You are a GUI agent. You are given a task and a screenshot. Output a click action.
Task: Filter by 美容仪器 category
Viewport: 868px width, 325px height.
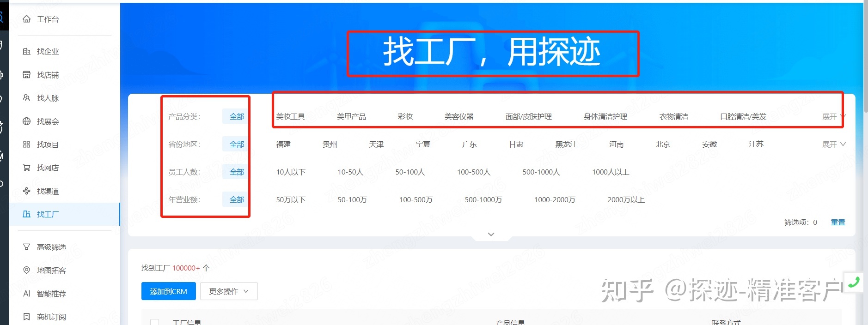click(x=459, y=117)
